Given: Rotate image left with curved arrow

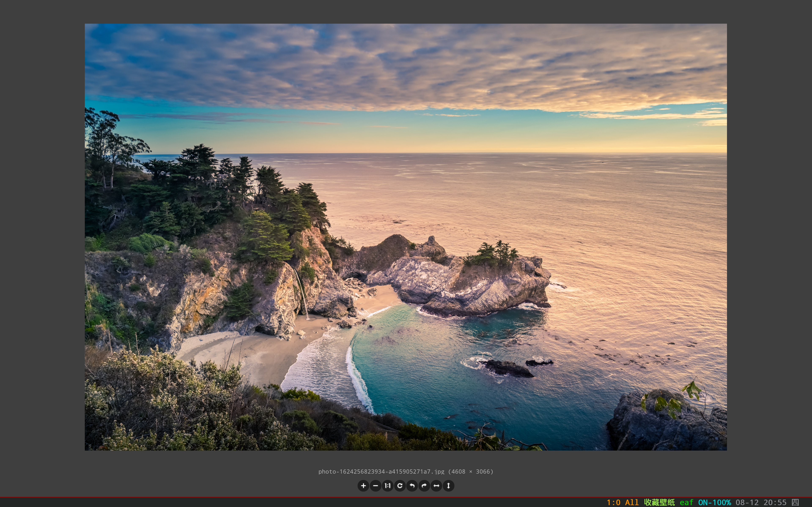Looking at the screenshot, I should (x=412, y=485).
